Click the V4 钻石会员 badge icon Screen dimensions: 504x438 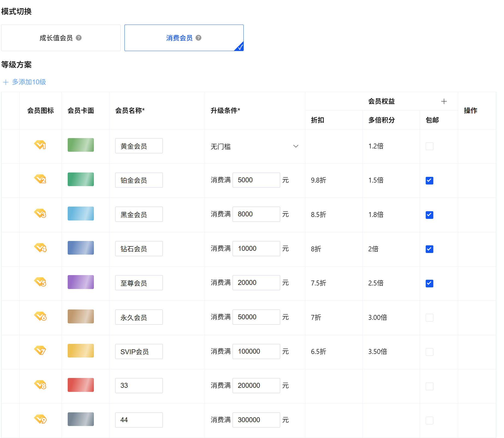pos(40,248)
